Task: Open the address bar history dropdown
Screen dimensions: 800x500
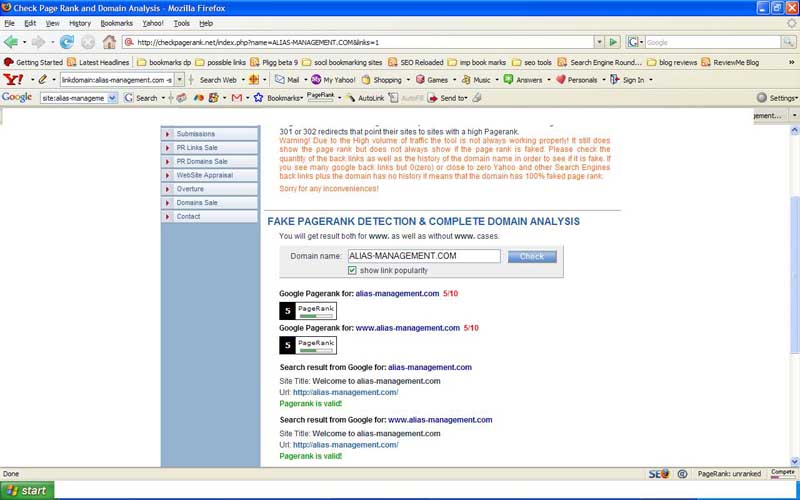Action: coord(599,42)
